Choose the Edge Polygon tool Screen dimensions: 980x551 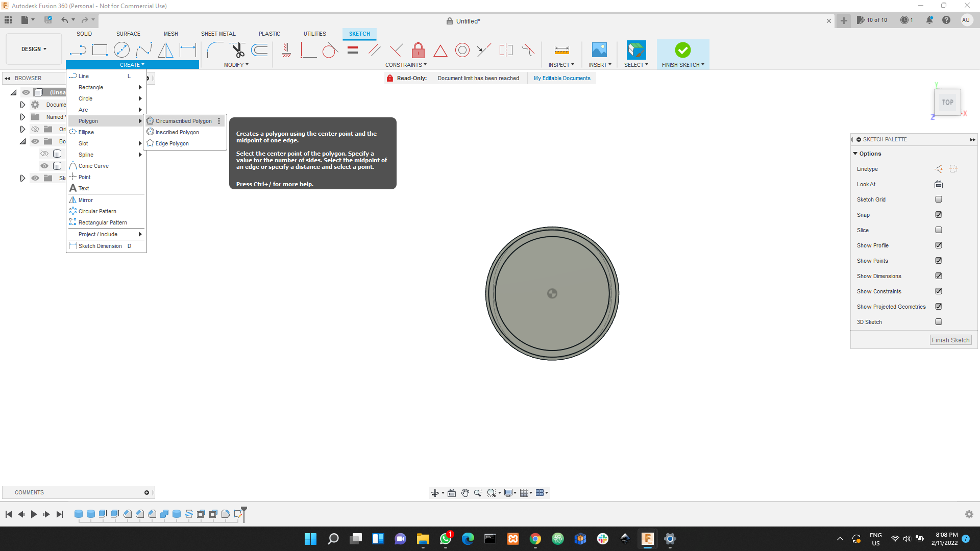point(171,143)
